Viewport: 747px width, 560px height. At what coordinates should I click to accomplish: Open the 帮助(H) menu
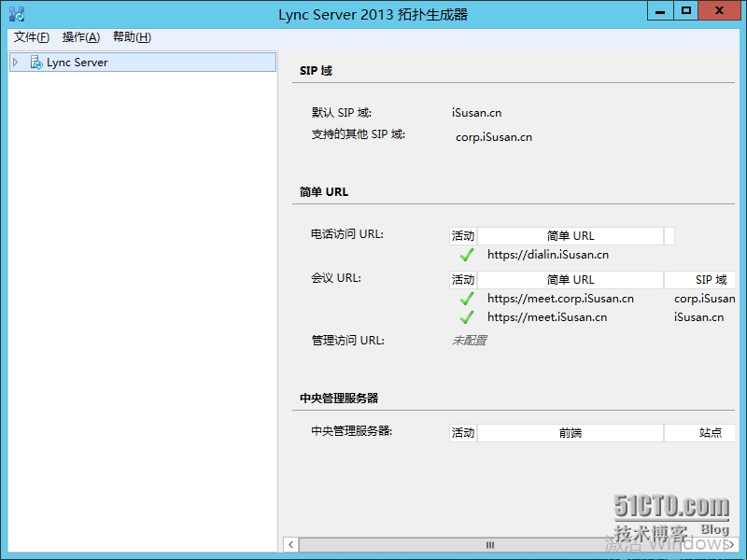tap(132, 37)
